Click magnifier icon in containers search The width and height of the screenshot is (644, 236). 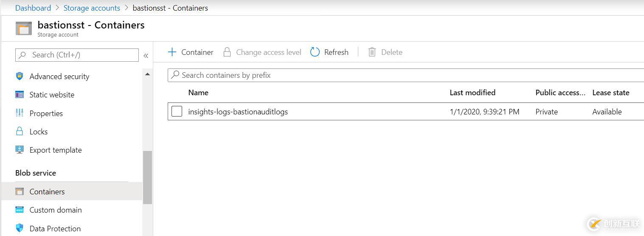(175, 75)
